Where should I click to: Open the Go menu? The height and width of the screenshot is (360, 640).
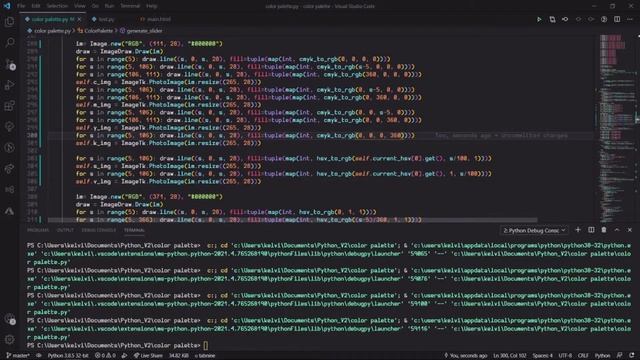95,6
